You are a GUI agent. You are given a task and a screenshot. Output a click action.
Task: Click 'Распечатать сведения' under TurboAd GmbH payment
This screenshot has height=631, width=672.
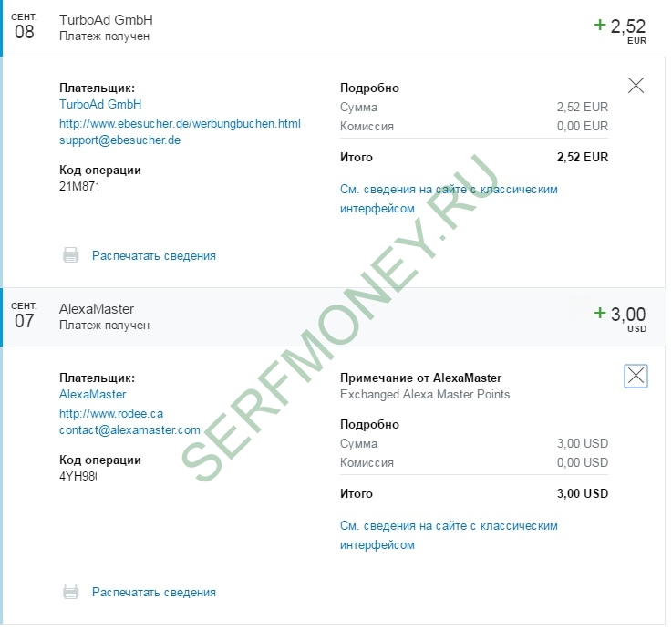coord(153,256)
